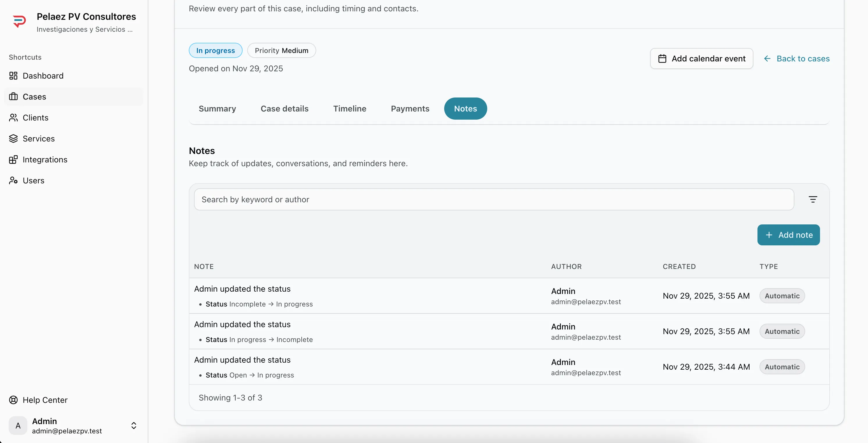This screenshot has height=443, width=868.
Task: Expand the Admin account switcher chevron
Action: tap(134, 426)
